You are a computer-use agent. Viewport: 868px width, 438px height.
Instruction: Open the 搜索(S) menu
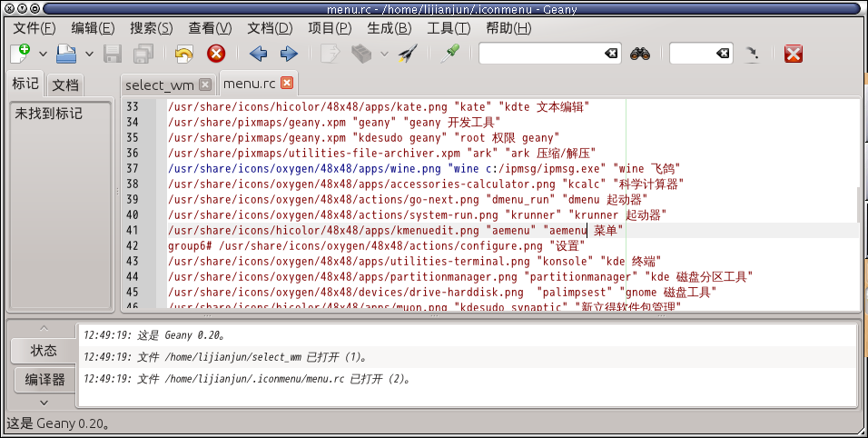point(151,28)
